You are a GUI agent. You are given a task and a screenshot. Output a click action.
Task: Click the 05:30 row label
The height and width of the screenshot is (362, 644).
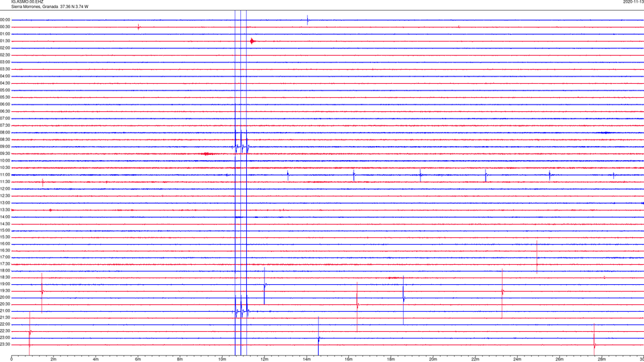click(x=5, y=97)
